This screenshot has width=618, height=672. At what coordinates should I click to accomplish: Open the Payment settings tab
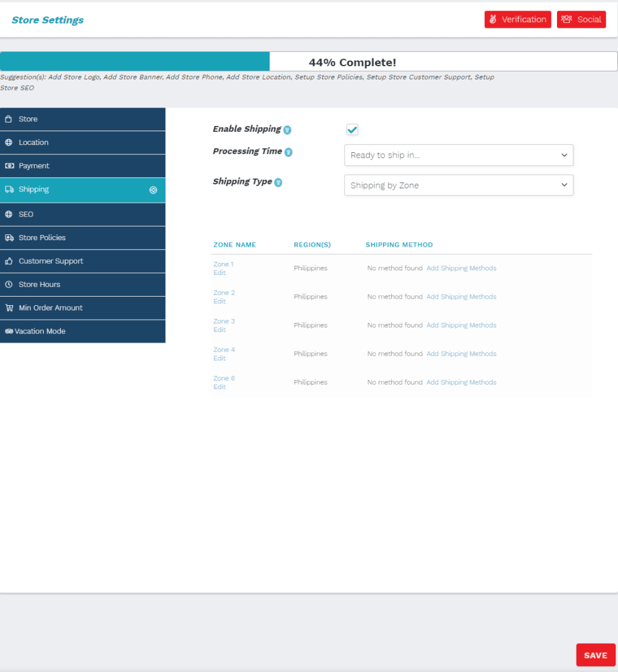click(x=34, y=166)
